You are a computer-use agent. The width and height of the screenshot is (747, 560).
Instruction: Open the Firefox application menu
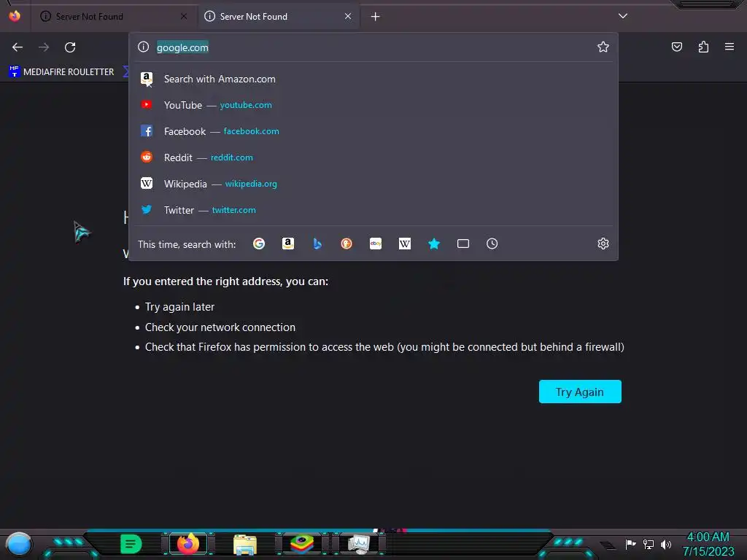[729, 47]
